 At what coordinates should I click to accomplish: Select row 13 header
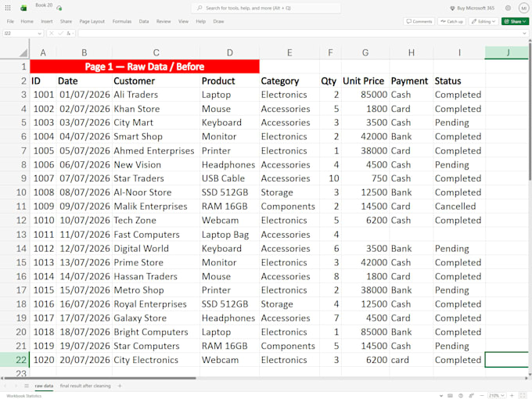point(15,235)
